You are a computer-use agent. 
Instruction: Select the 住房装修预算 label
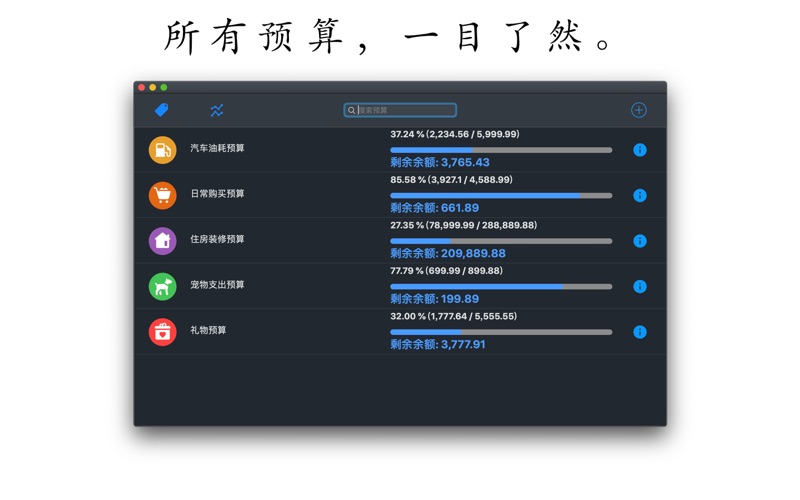click(217, 239)
